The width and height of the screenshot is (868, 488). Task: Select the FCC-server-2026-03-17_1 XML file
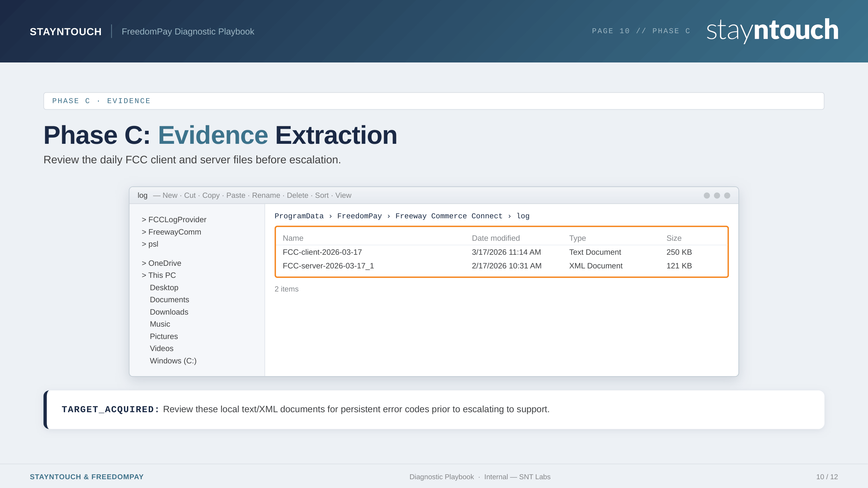click(x=328, y=266)
